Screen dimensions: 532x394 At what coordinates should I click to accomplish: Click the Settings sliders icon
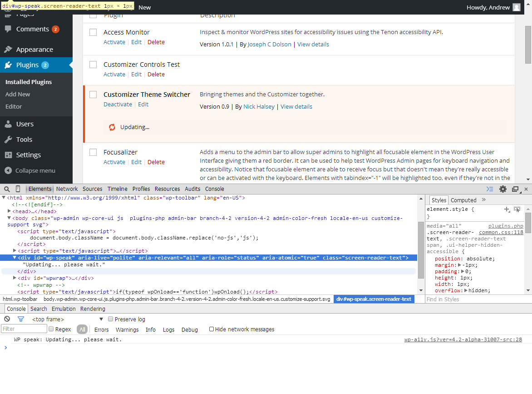coord(8,155)
